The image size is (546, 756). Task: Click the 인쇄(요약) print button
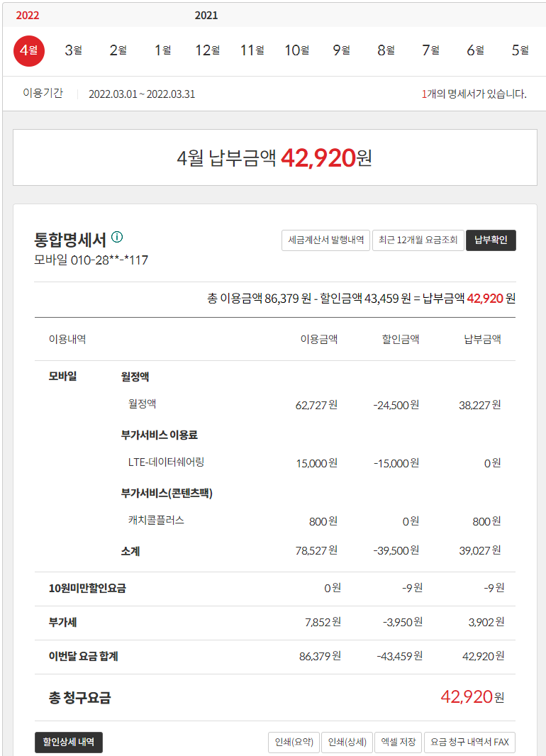[x=294, y=743]
